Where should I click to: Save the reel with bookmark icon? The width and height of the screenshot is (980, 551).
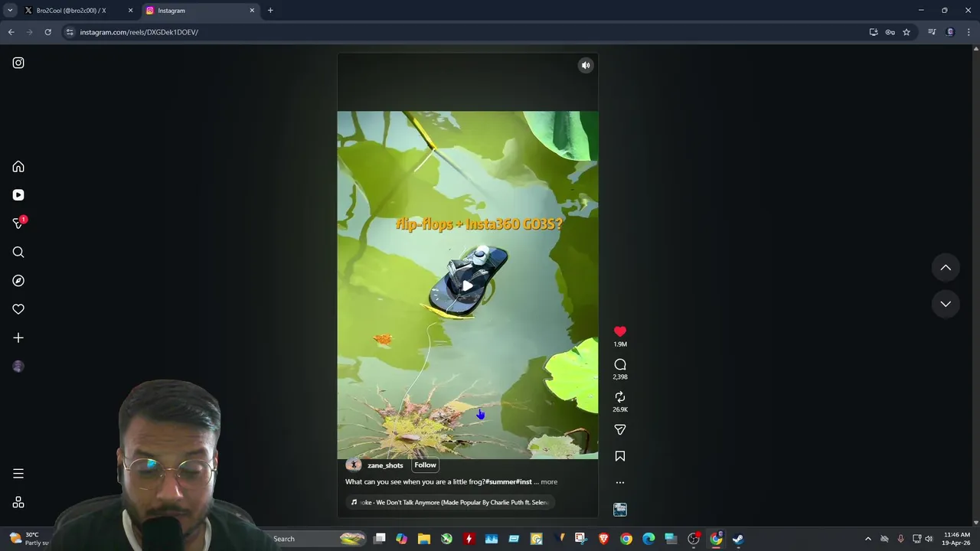[620, 456]
